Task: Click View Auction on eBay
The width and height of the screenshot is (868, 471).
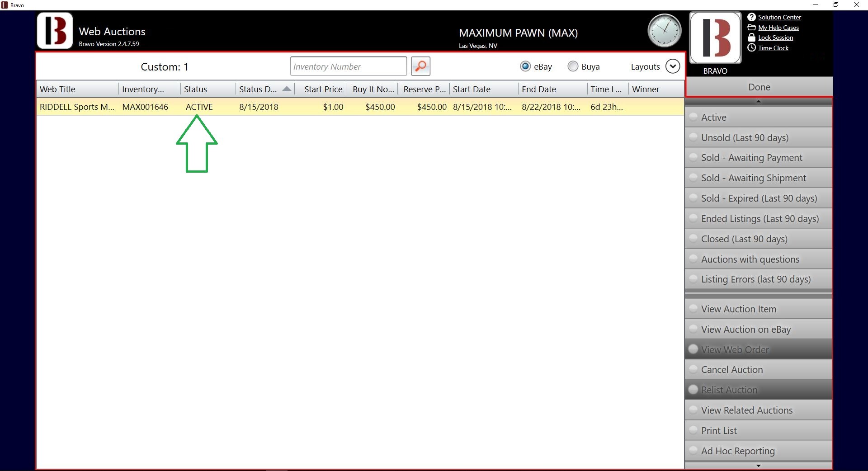Action: tap(759, 330)
